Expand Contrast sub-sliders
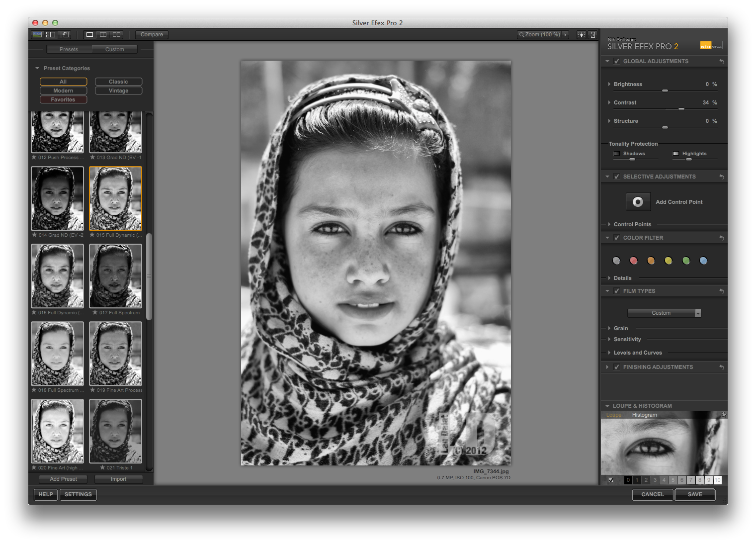Image resolution: width=756 pixels, height=544 pixels. click(x=609, y=103)
